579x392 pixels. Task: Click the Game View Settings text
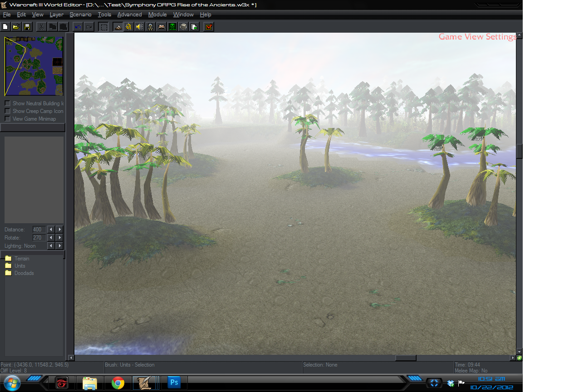[477, 37]
